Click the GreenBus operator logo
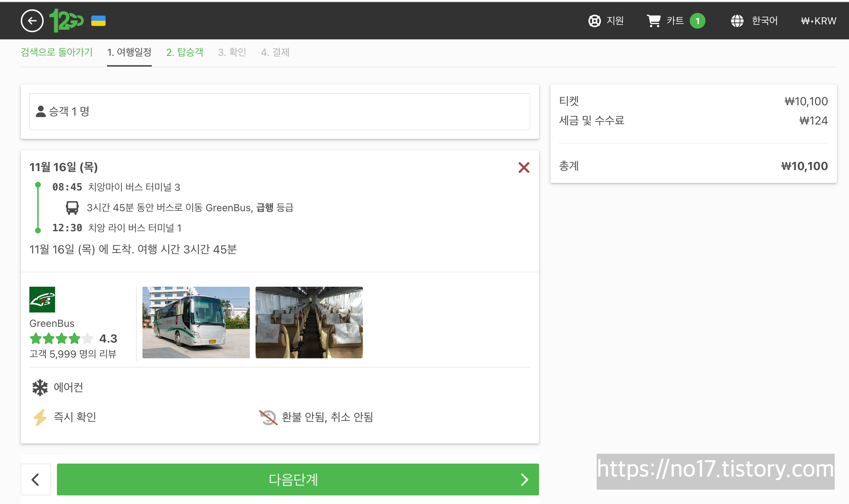The width and height of the screenshot is (849, 504). pos(42,300)
